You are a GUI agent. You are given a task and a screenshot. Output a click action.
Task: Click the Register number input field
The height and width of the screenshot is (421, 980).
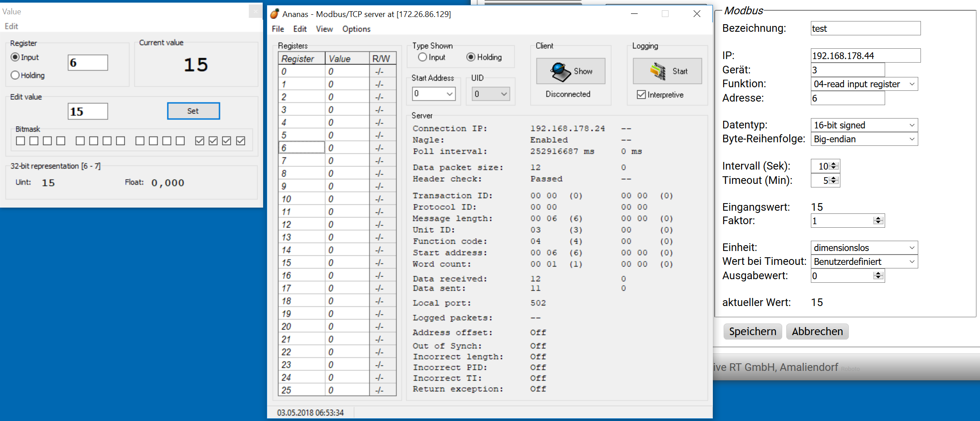[x=88, y=63]
